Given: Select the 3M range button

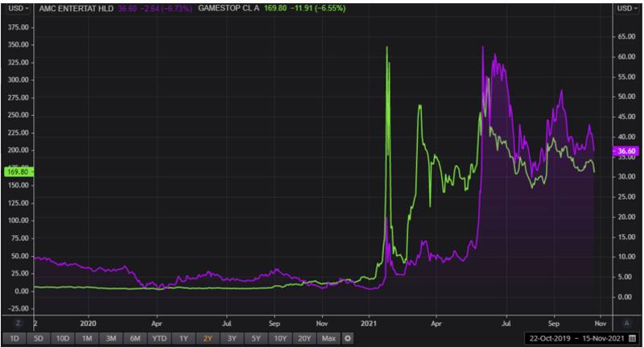Looking at the screenshot, I should [x=112, y=338].
